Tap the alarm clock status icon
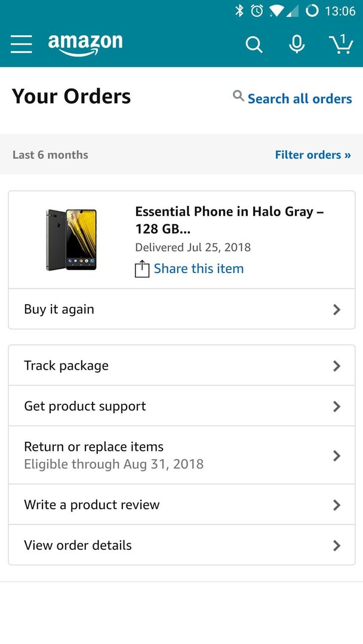 pyautogui.click(x=257, y=11)
